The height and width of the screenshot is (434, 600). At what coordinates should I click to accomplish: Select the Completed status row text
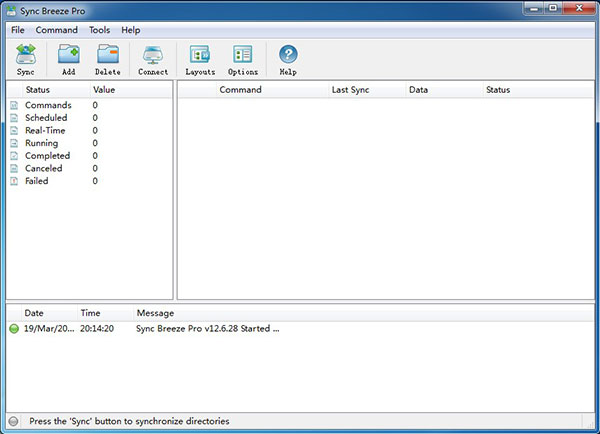coord(47,156)
